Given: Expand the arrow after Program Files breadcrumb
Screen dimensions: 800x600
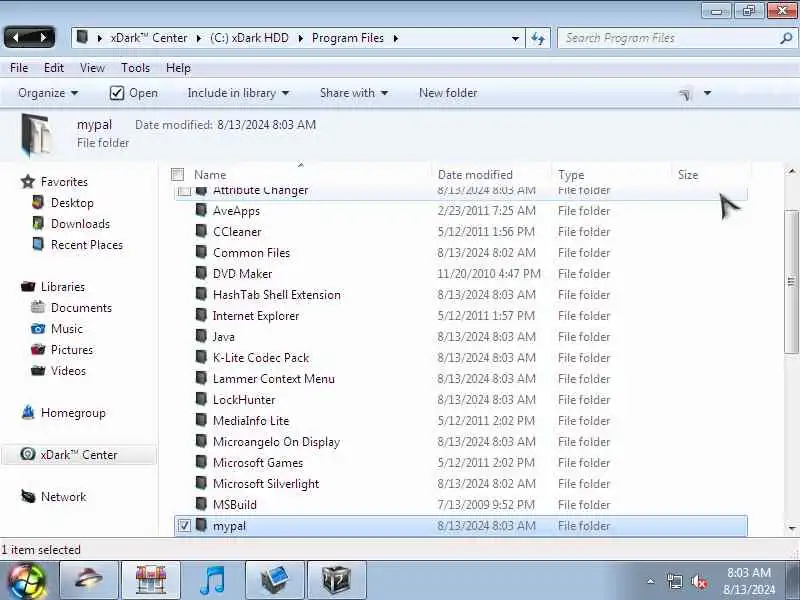Looking at the screenshot, I should click(396, 38).
